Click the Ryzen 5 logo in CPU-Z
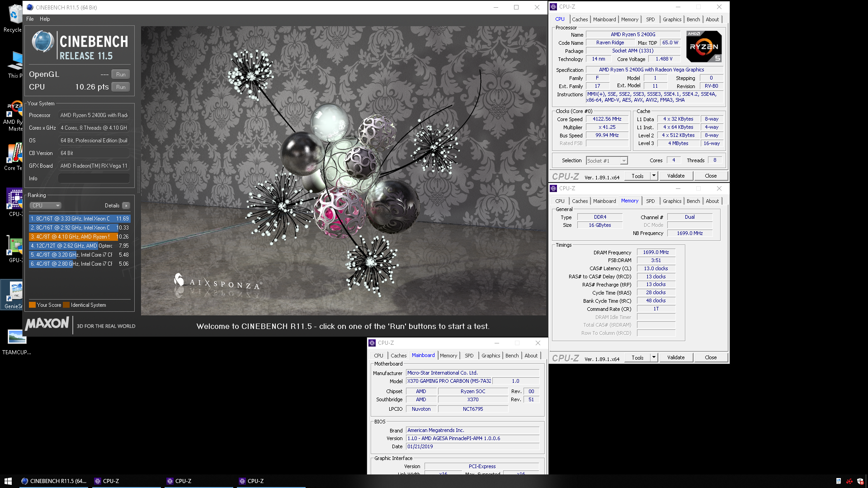Viewport: 868px width, 488px height. point(704,47)
